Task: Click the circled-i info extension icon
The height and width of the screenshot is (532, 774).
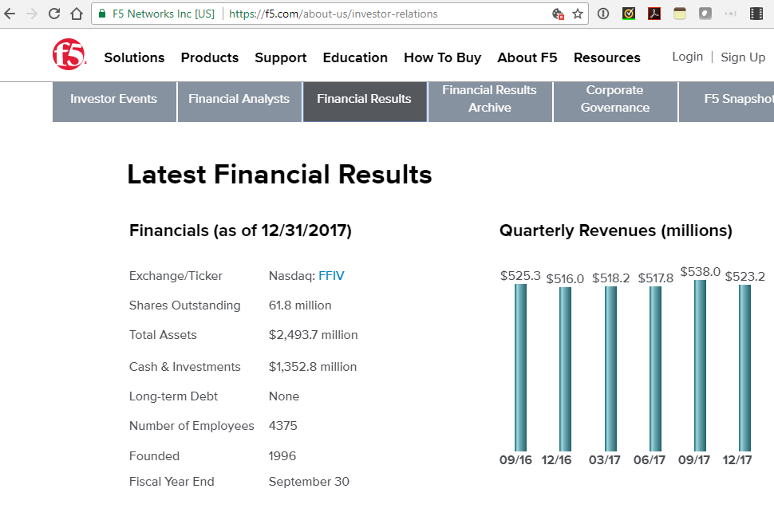Action: point(602,13)
